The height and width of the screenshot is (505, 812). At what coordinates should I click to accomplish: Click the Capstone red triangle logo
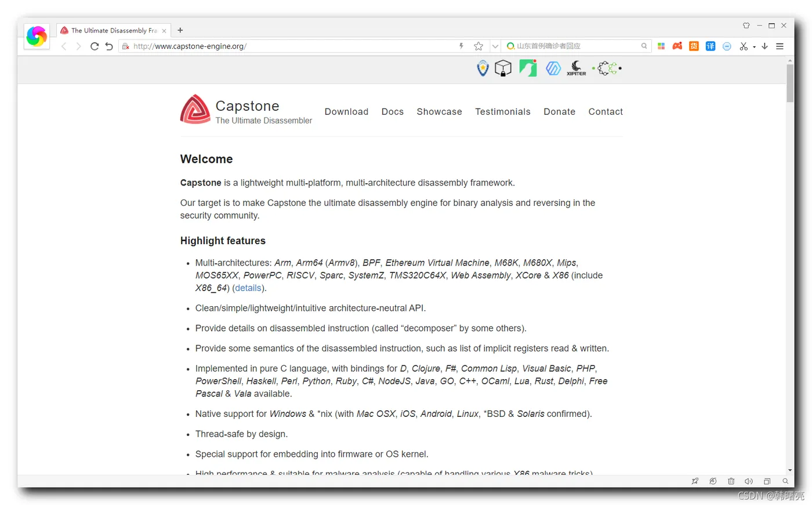point(195,109)
